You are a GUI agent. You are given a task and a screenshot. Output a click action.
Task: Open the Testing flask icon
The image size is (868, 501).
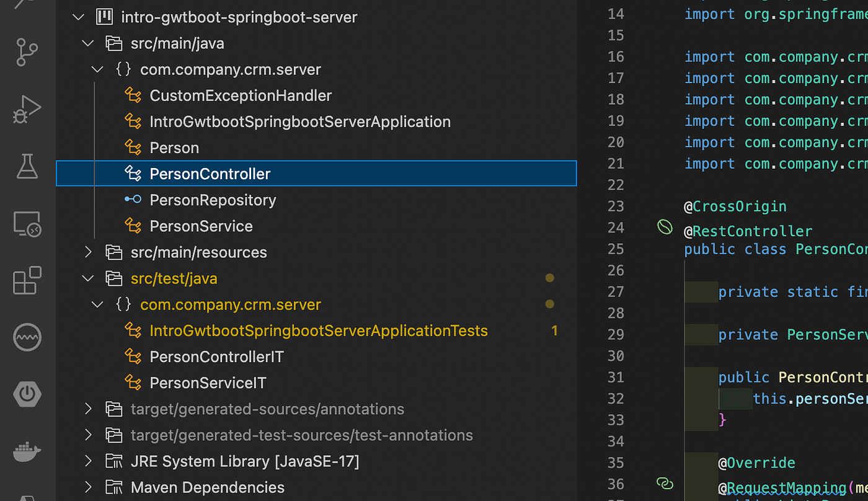[27, 166]
